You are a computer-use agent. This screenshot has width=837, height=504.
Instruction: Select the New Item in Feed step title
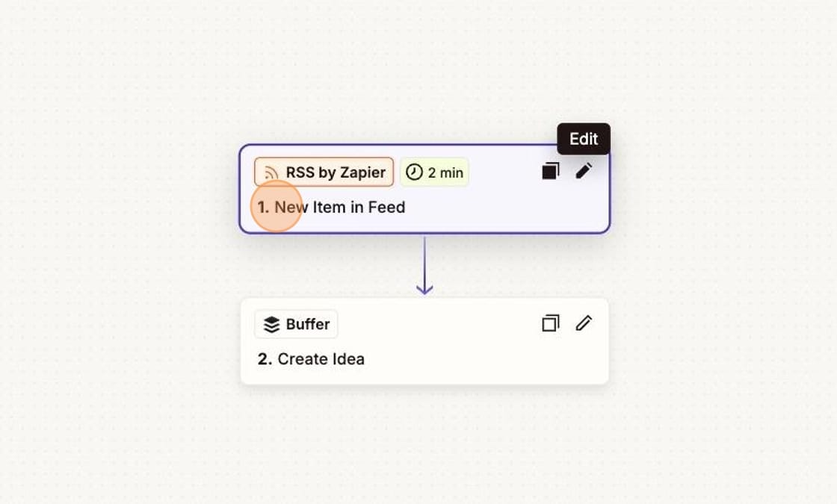click(x=340, y=207)
